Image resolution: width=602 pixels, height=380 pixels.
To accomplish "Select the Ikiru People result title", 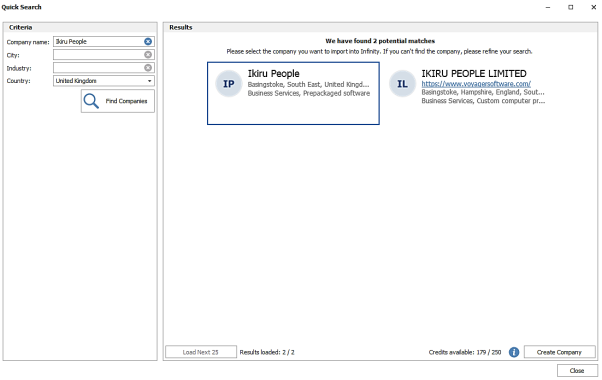I will pos(273,73).
